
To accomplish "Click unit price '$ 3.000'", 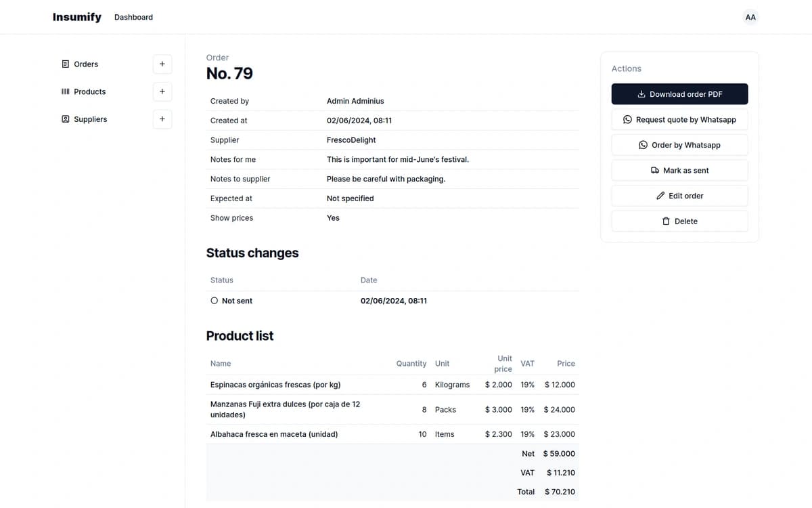I will point(499,410).
